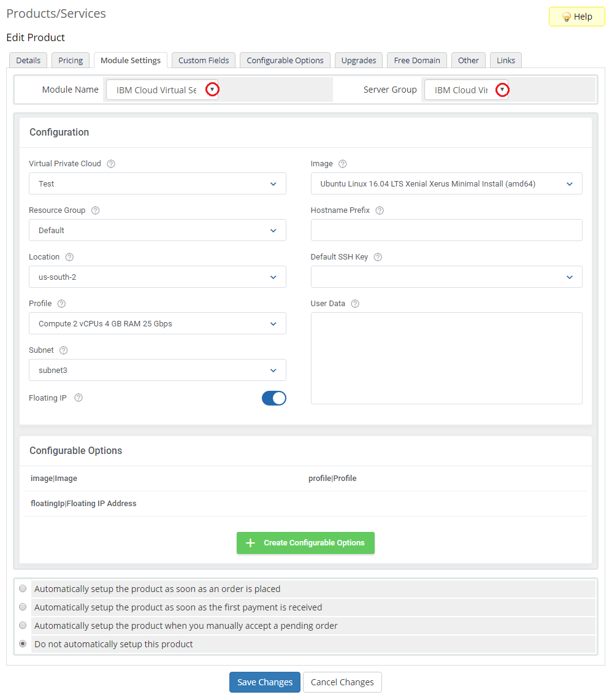
Task: Open the Server Group dropdown
Action: point(466,90)
